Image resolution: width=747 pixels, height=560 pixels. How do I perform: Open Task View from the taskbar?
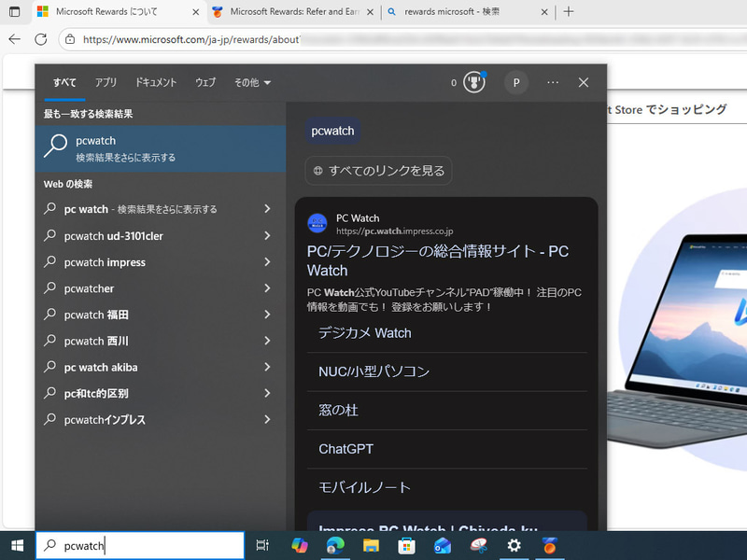pos(262,545)
